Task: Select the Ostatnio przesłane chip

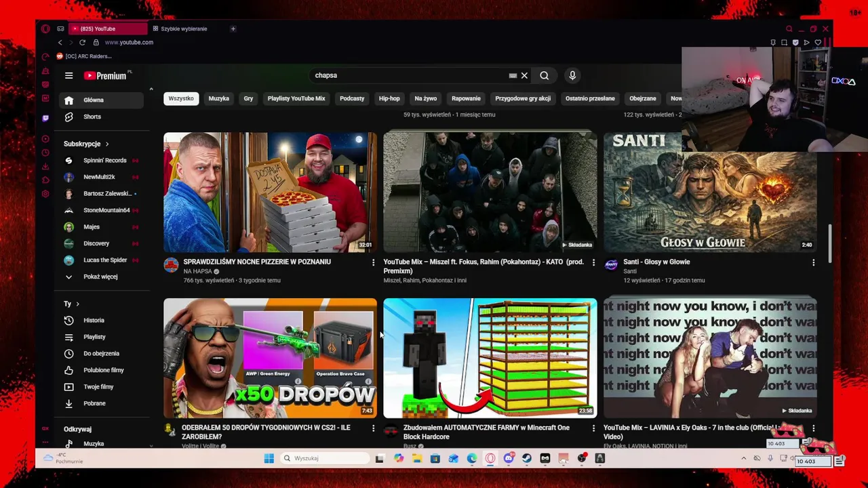Action: coord(590,98)
